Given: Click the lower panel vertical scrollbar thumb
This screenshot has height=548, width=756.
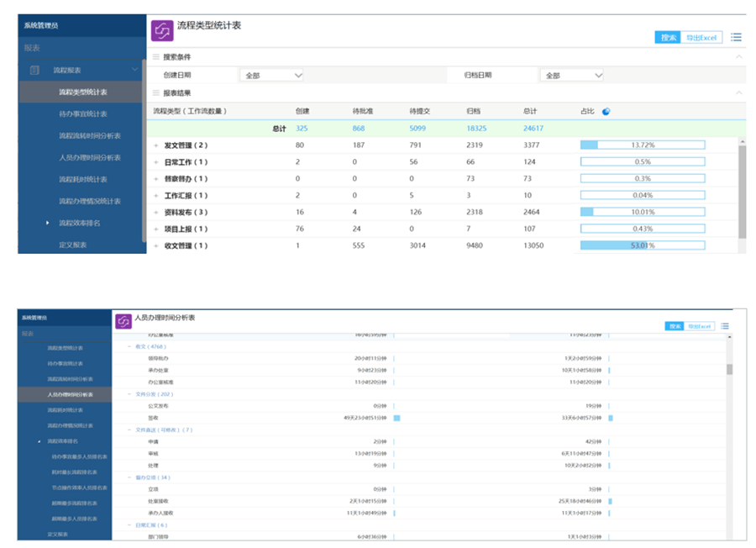Looking at the screenshot, I should pyautogui.click(x=729, y=368).
